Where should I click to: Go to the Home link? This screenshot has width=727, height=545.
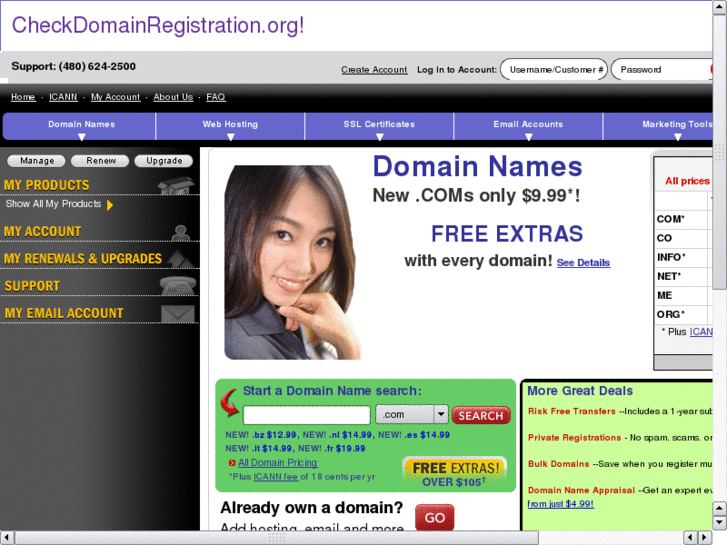point(23,97)
